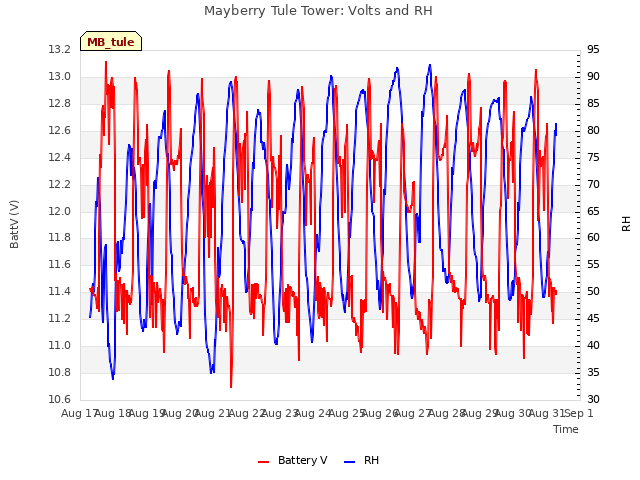Click the 70 right axis tick label

(x=593, y=184)
